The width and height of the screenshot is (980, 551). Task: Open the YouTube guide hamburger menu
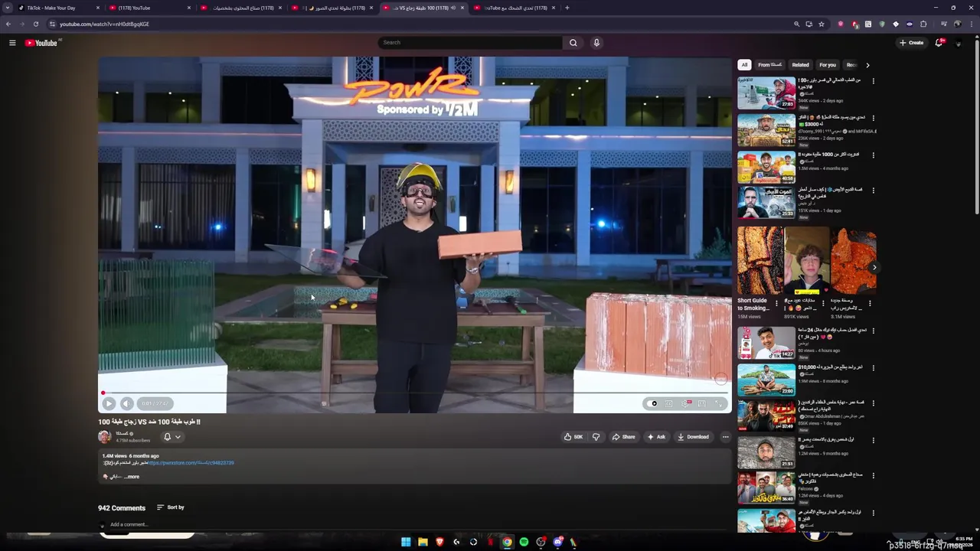[x=12, y=43]
